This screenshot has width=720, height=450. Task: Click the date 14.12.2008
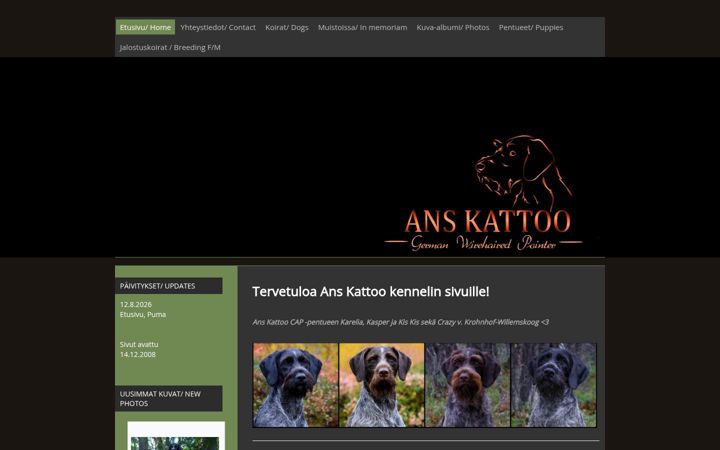[137, 354]
